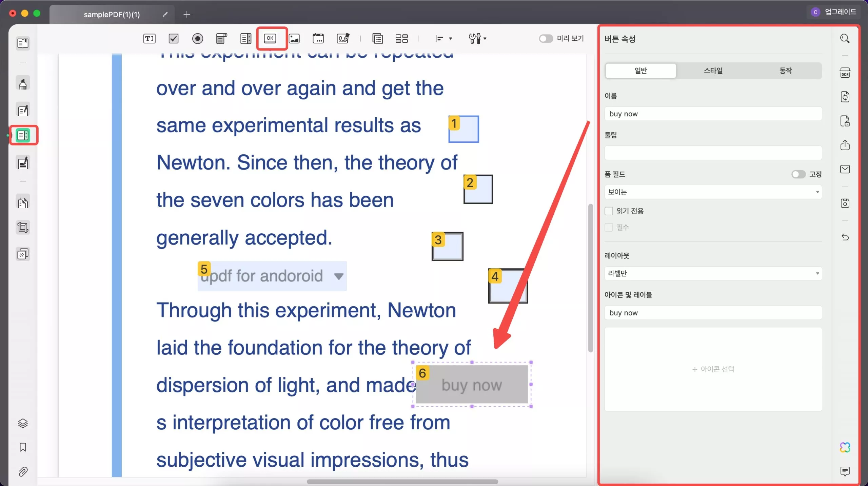Select the OK Button form tool
This screenshot has height=486, width=868.
[270, 38]
